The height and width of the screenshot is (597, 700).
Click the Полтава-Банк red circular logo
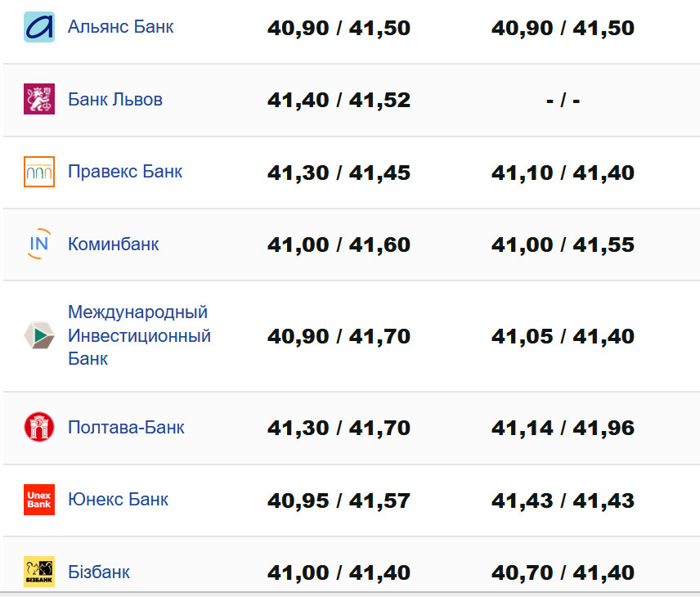tap(39, 427)
